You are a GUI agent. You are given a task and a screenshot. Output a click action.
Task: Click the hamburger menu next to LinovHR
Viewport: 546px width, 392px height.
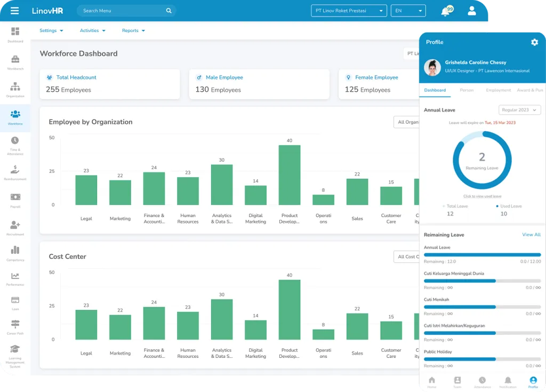(15, 11)
